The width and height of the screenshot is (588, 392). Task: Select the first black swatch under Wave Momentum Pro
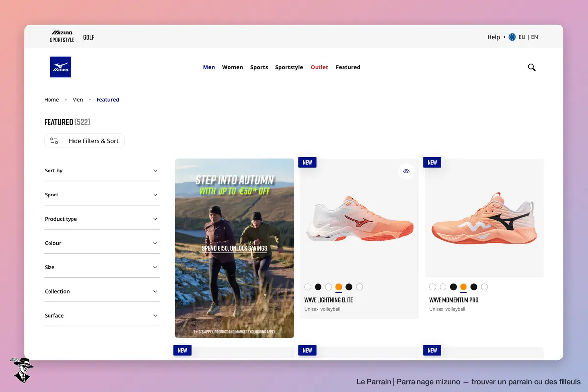453,287
